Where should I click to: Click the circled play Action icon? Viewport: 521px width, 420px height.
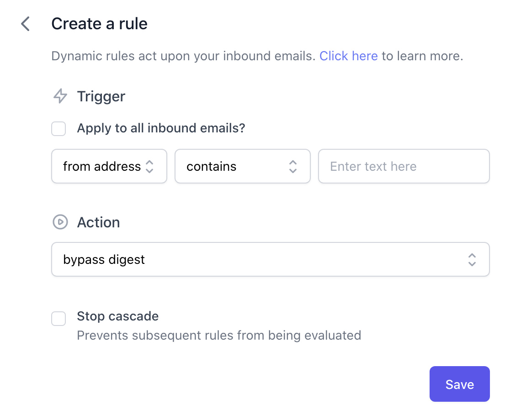click(60, 222)
